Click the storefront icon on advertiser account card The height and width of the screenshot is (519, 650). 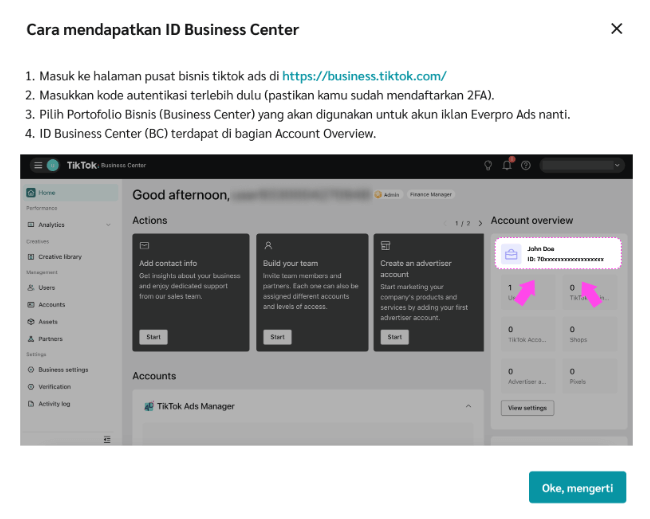click(386, 245)
